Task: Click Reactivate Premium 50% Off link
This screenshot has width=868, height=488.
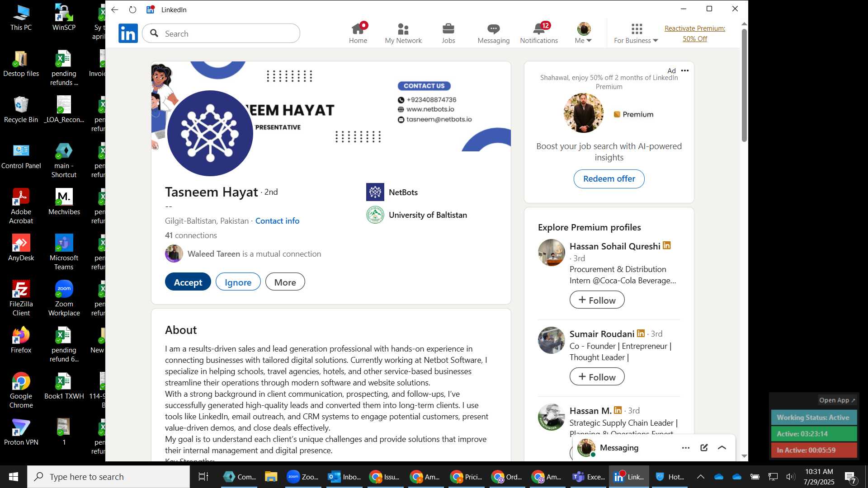Action: pyautogui.click(x=695, y=33)
